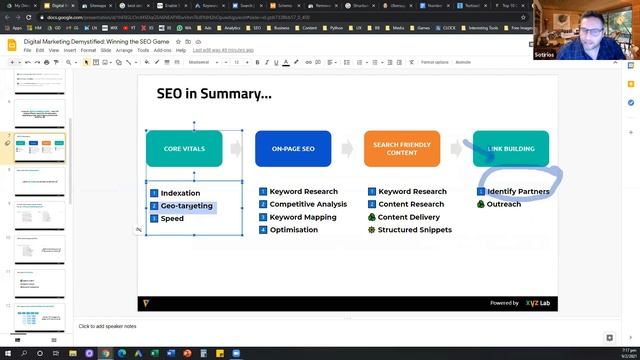Click the insert link icon

(309, 62)
